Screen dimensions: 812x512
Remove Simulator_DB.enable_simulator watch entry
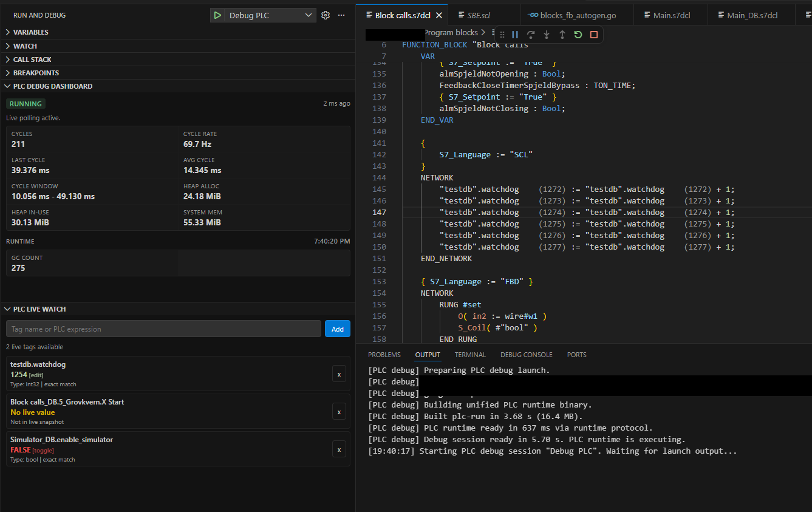click(339, 449)
